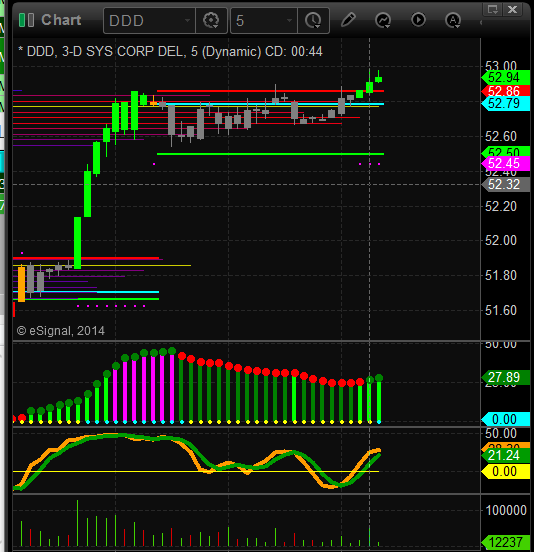Open the alerts circled-A icon menu
The height and width of the screenshot is (552, 534).
[453, 20]
